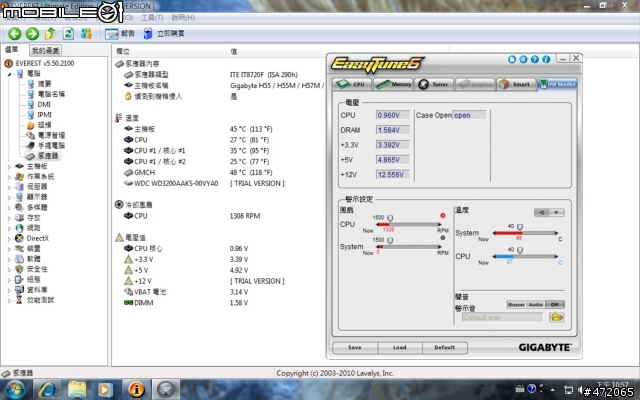Click the 電源管理 power management icon
The image size is (640, 400).
coord(31,135)
